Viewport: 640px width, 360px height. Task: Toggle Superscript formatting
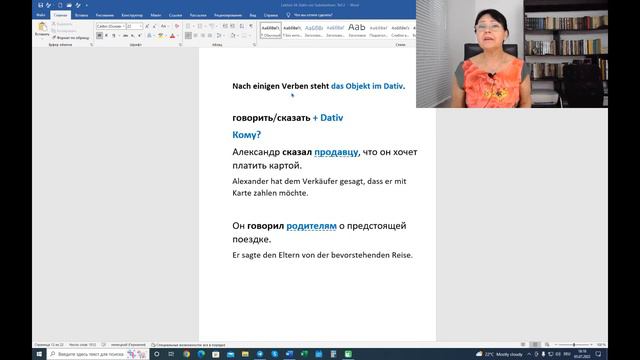[x=140, y=36]
